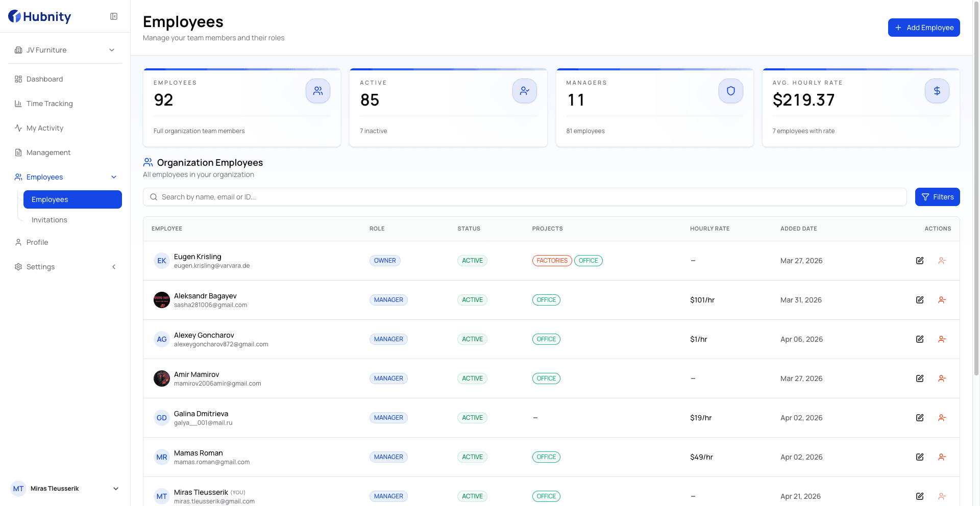The width and height of the screenshot is (980, 506).
Task: Click Aleksandr Bagayev's MANAGER role badge
Action: [388, 300]
